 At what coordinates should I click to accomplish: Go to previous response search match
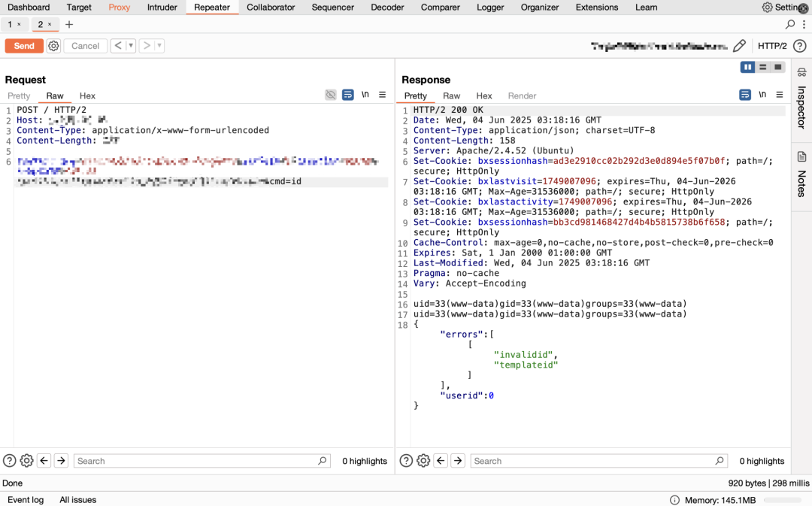(441, 460)
